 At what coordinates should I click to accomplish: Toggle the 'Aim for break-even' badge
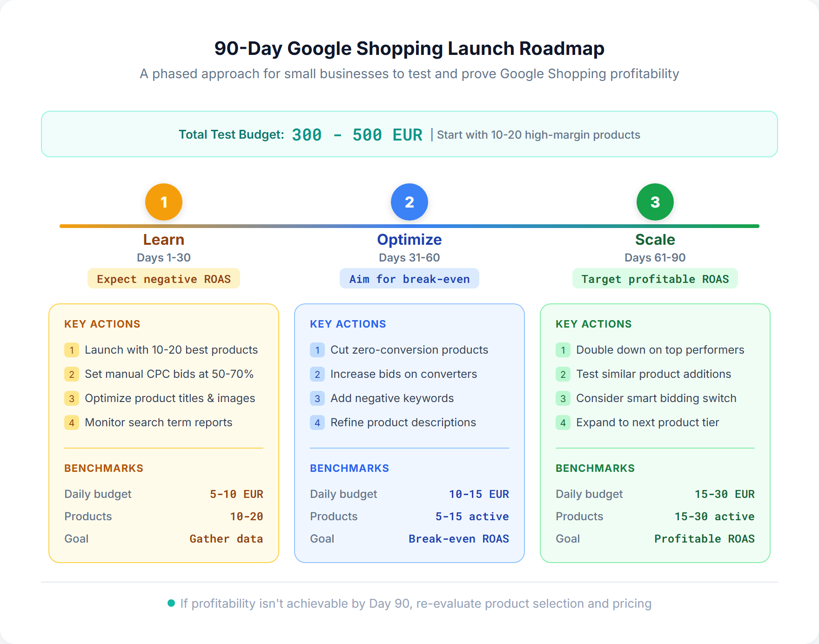[409, 278]
